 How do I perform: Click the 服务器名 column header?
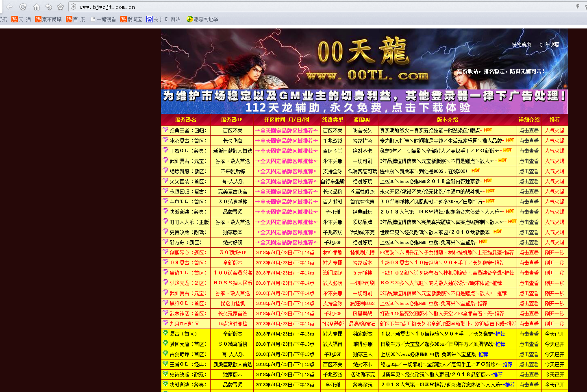click(186, 120)
